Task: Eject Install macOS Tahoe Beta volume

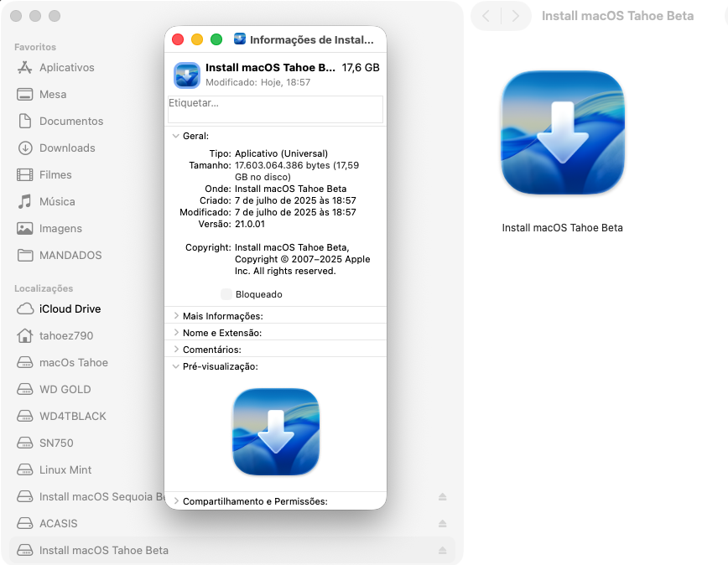Action: (x=443, y=551)
